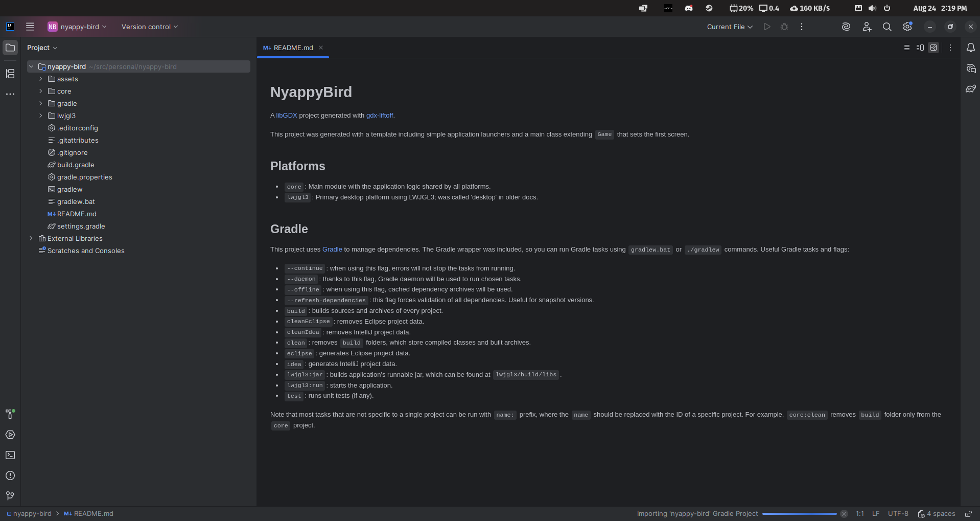Open the Build tool window hammer icon

pyautogui.click(x=10, y=414)
